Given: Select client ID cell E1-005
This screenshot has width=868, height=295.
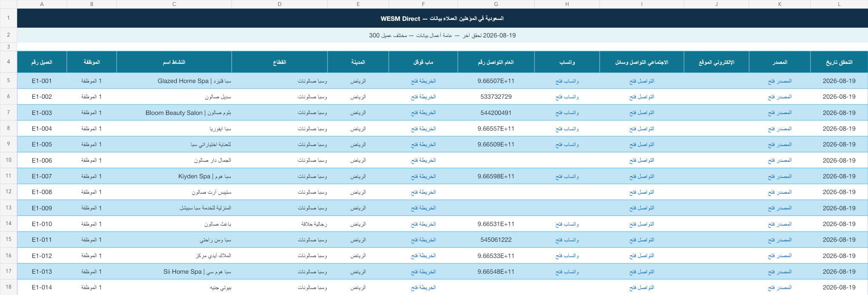Looking at the screenshot, I should coord(42,144).
